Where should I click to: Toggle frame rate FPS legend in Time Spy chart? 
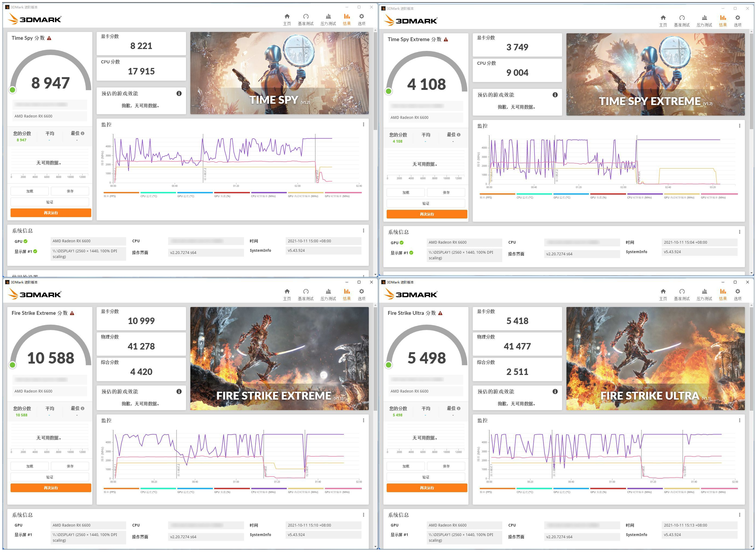[121, 195]
